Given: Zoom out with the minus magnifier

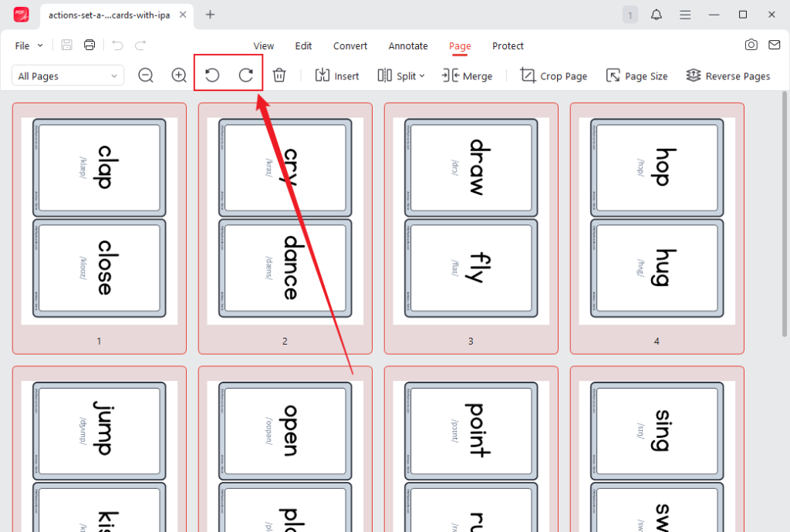Looking at the screenshot, I should (146, 76).
